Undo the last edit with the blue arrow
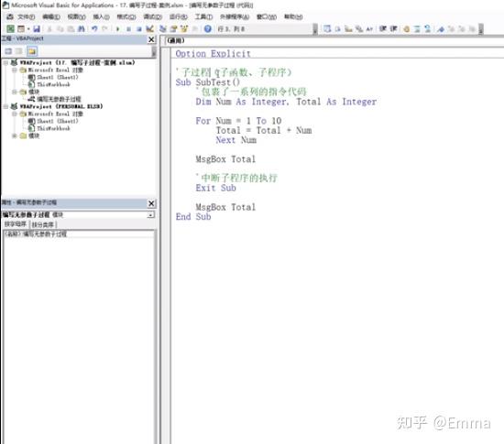This screenshot has height=444, width=504. point(94,29)
